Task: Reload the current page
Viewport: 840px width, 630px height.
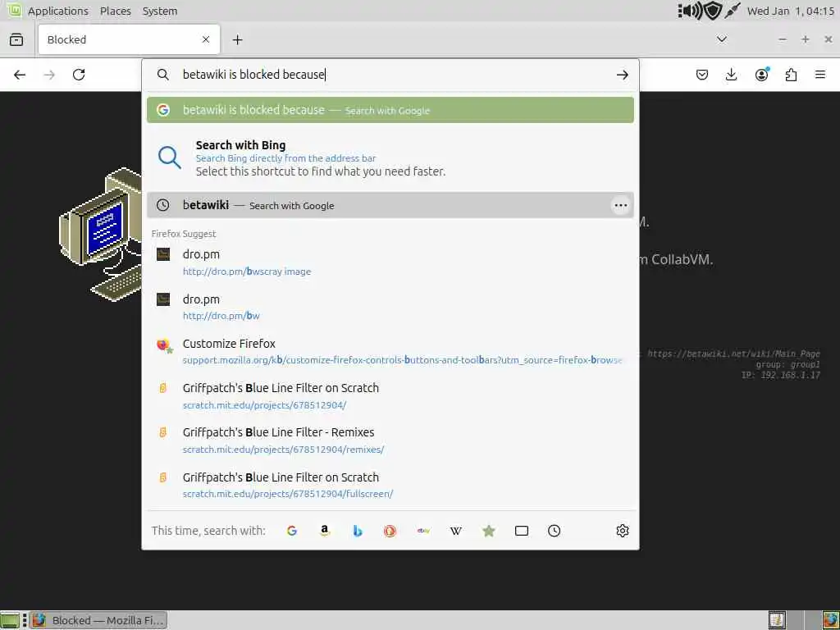Action: [79, 75]
